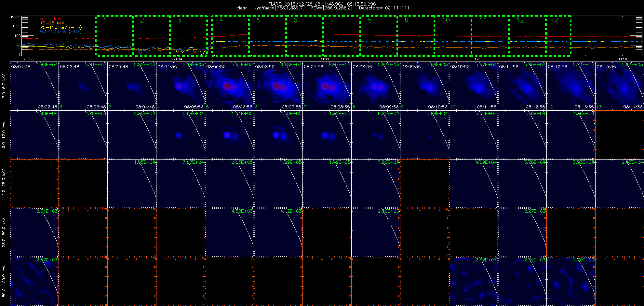Open the 3.0-6.0 keV image starting 08:07:56
The width and height of the screenshot is (644, 306).
327,86
